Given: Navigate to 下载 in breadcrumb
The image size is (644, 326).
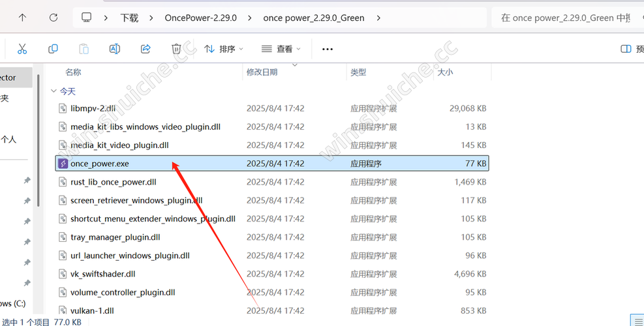Looking at the screenshot, I should [x=129, y=18].
